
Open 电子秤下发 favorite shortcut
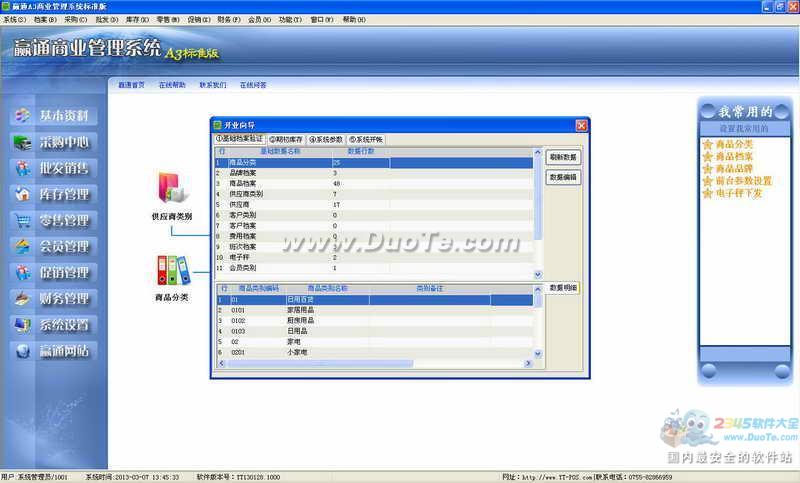[738, 193]
